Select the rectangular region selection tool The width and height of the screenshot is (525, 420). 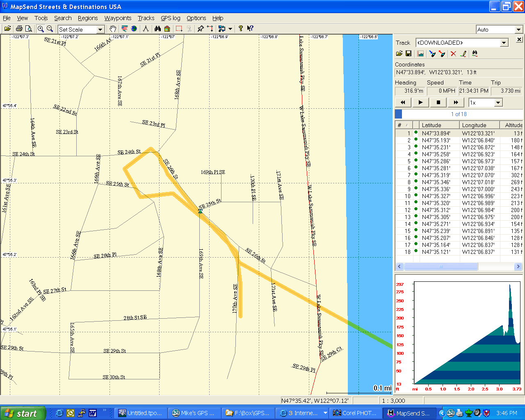click(179, 29)
